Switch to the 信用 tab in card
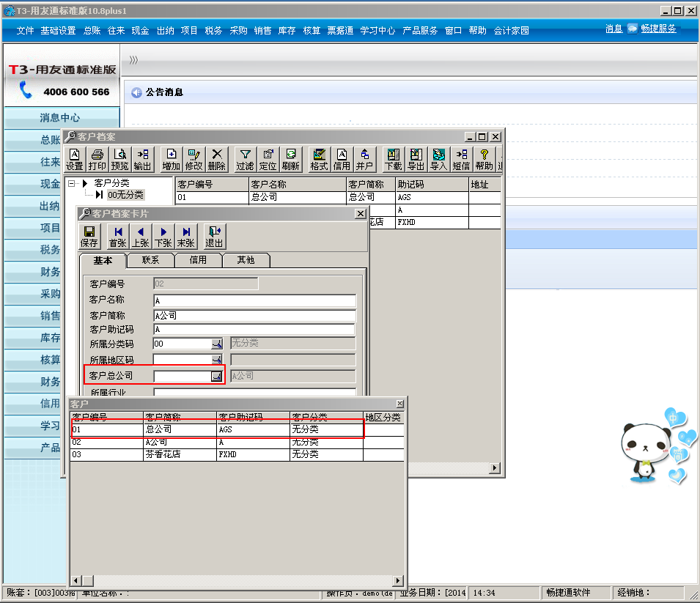The image size is (700, 603). pyautogui.click(x=198, y=260)
